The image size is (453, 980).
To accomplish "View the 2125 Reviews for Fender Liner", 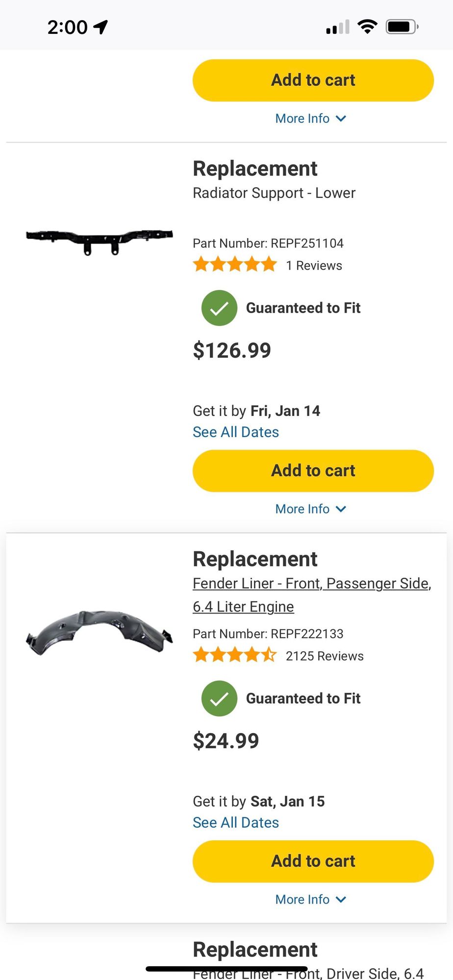I will tap(325, 656).
